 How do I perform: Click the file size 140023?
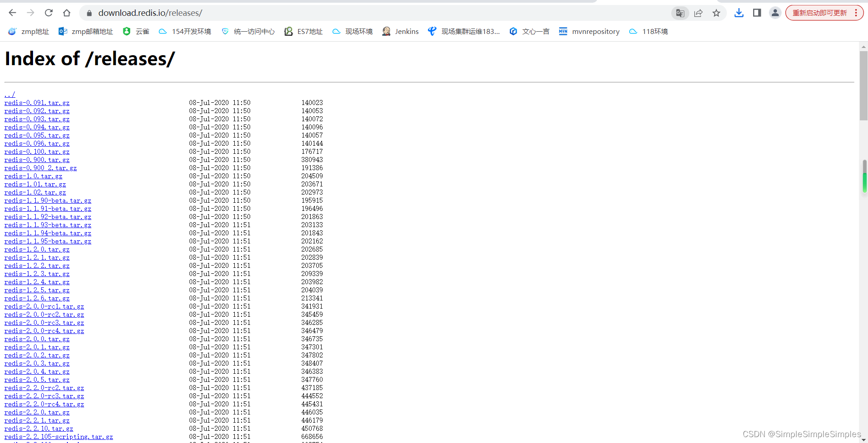coord(312,103)
